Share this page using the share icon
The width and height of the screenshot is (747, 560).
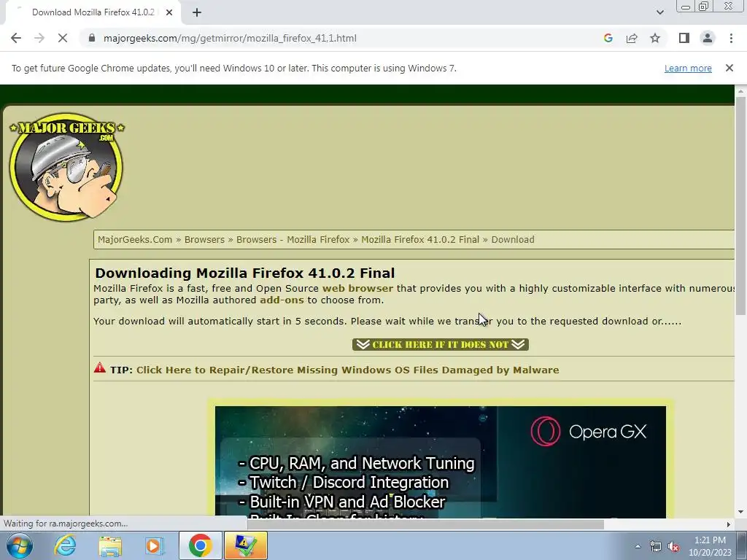click(632, 38)
